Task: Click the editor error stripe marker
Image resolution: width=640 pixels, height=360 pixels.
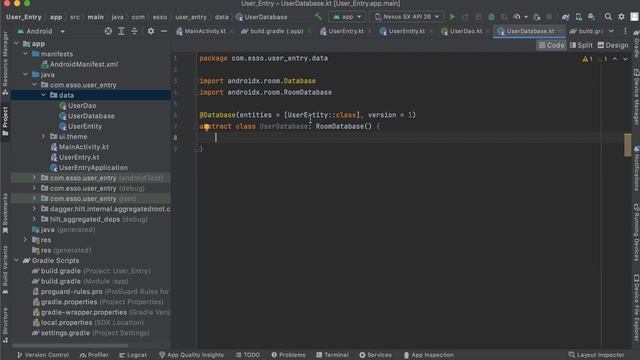Action: [x=627, y=144]
